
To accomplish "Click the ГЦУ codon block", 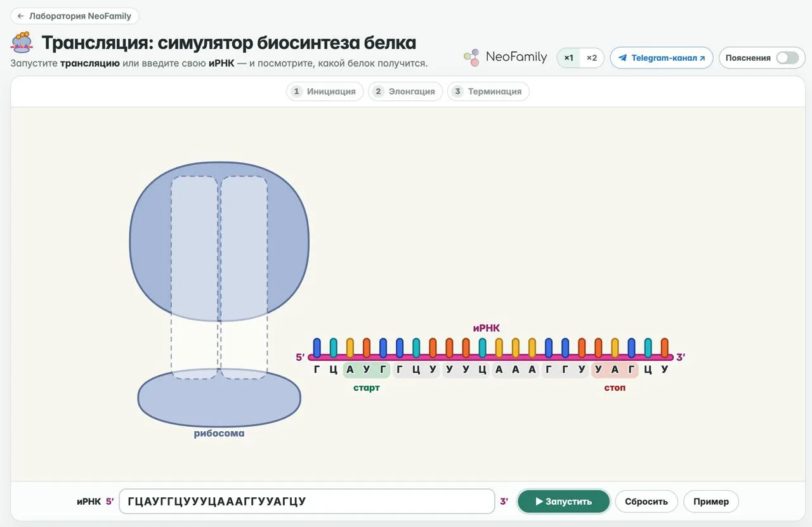I will point(416,370).
